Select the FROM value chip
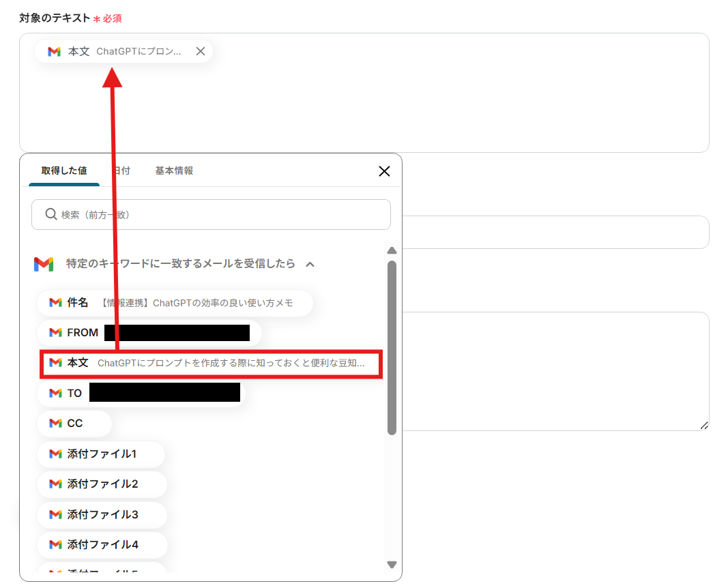The image size is (715, 588). point(149,333)
